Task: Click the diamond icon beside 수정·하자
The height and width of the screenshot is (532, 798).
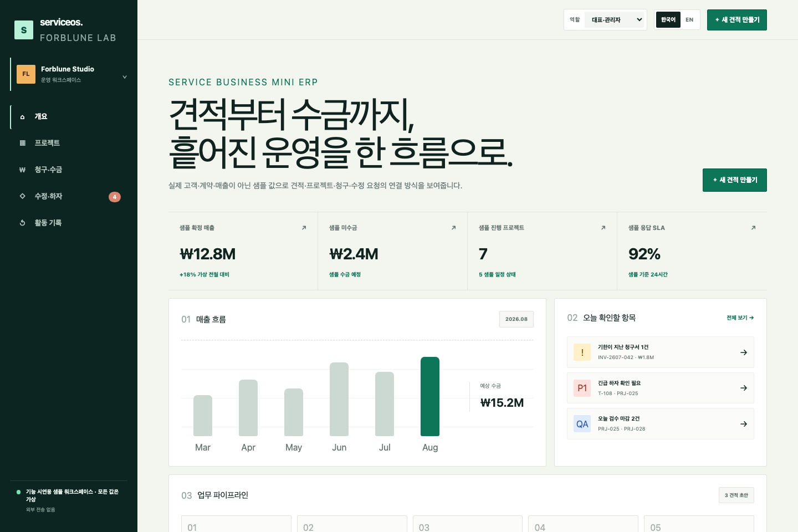Action: (22, 196)
